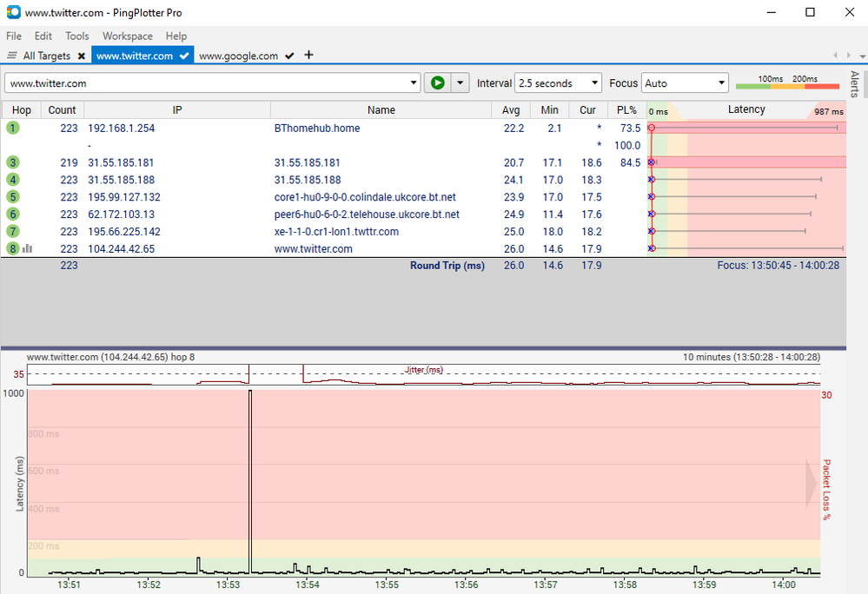Click IP address 104.244.42.65
The image size is (868, 594).
[122, 249]
